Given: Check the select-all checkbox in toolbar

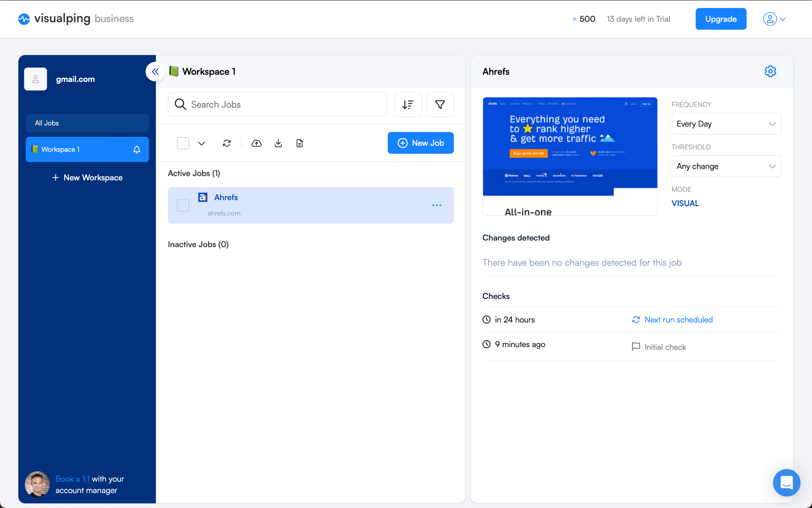Looking at the screenshot, I should point(183,143).
